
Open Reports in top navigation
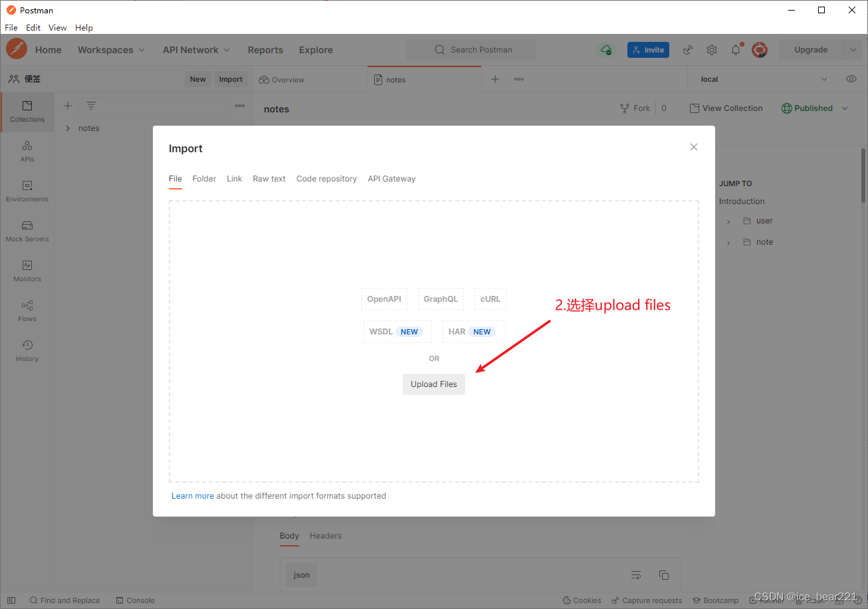point(265,50)
